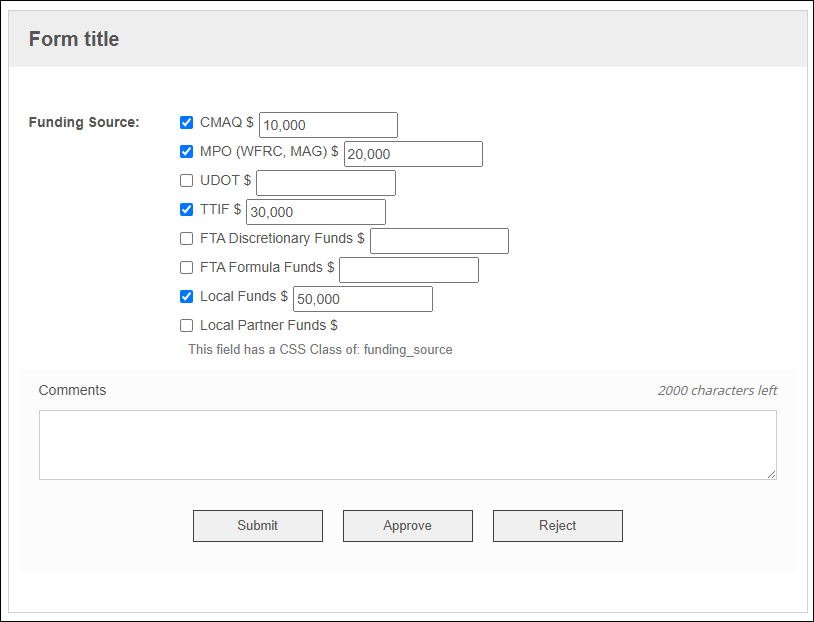
Task: Enable the UDOT funding checkbox
Action: 186,181
